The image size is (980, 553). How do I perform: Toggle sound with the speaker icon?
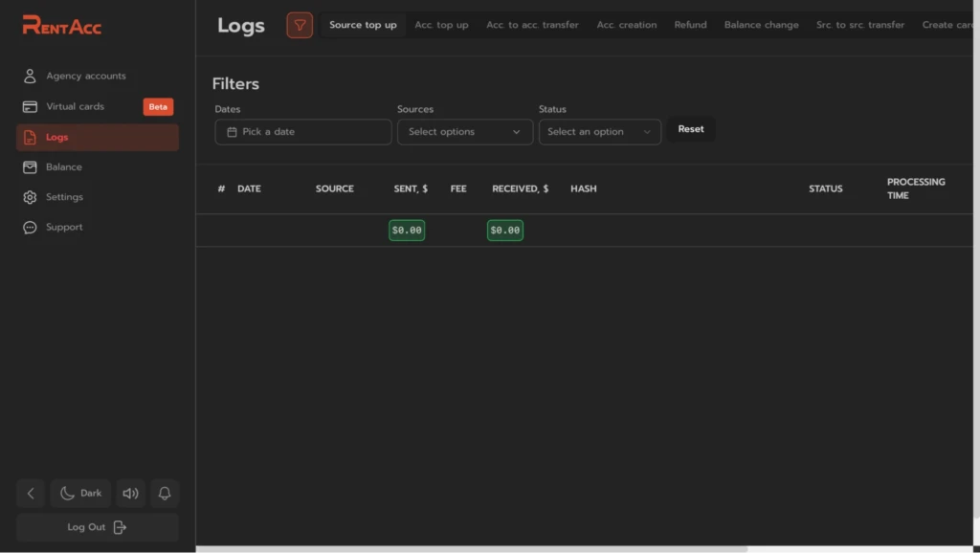130,493
